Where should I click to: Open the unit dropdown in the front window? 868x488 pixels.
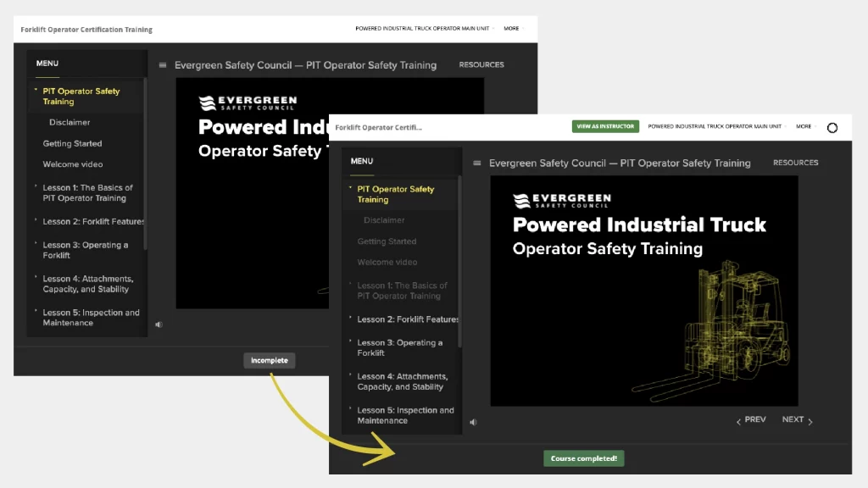pos(717,127)
